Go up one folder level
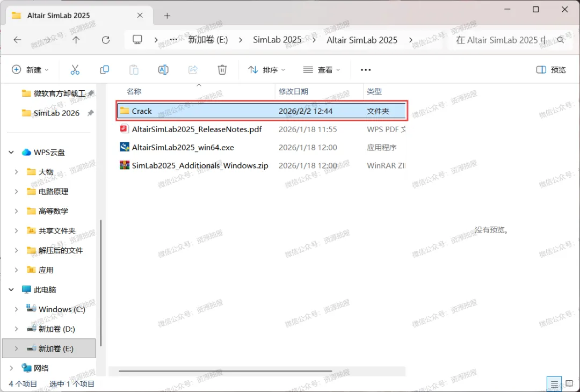 tap(76, 40)
